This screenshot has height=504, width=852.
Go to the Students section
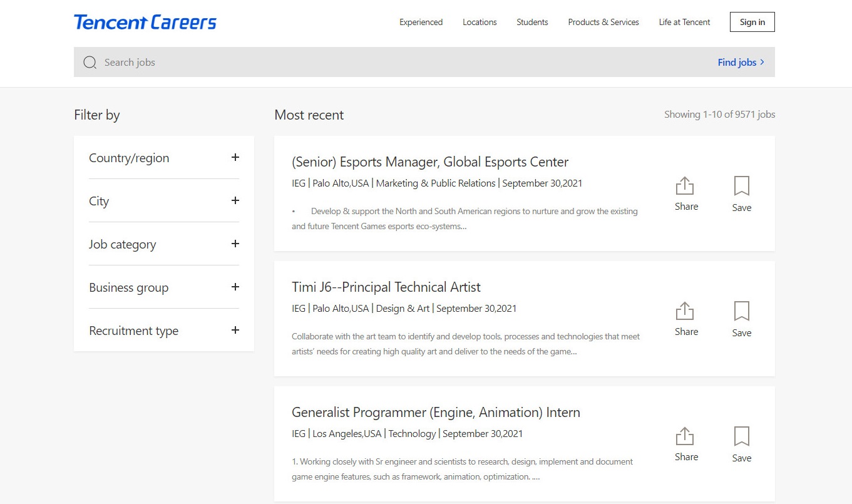(532, 23)
